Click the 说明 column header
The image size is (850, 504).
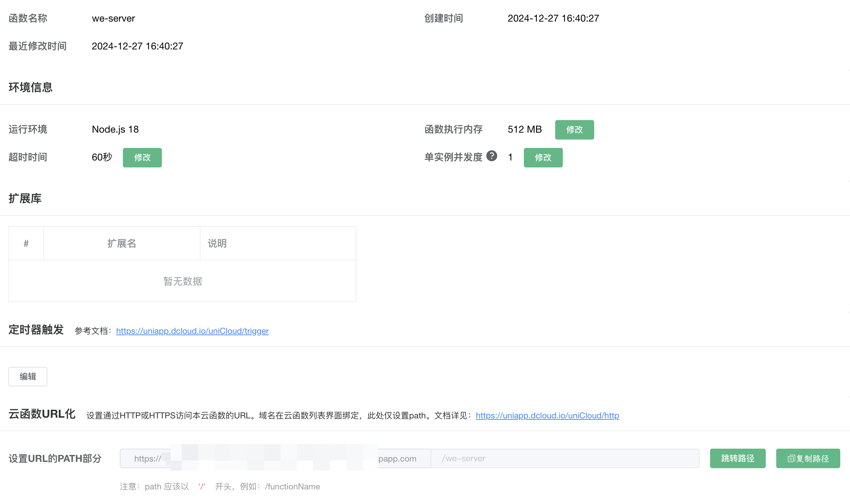[278, 243]
